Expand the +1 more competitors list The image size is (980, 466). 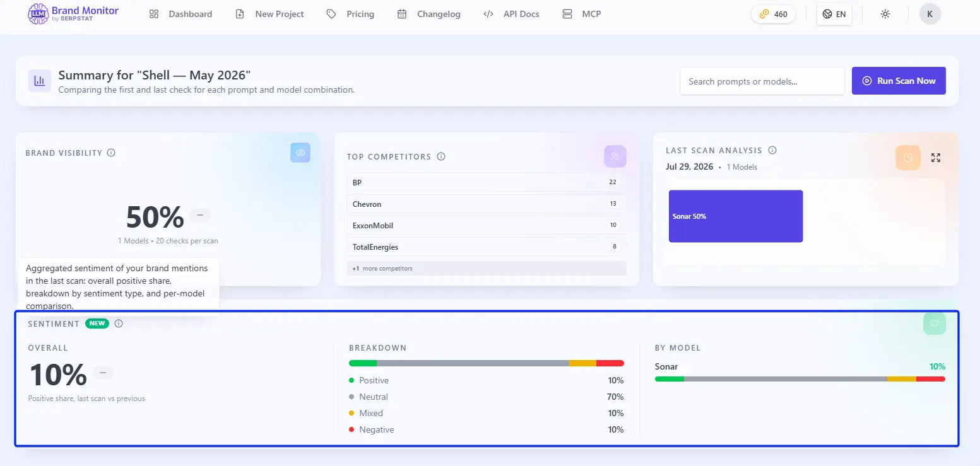click(487, 268)
